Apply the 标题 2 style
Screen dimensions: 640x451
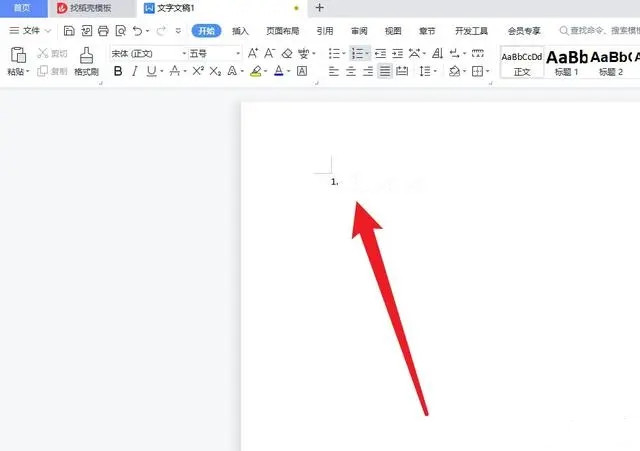611,63
